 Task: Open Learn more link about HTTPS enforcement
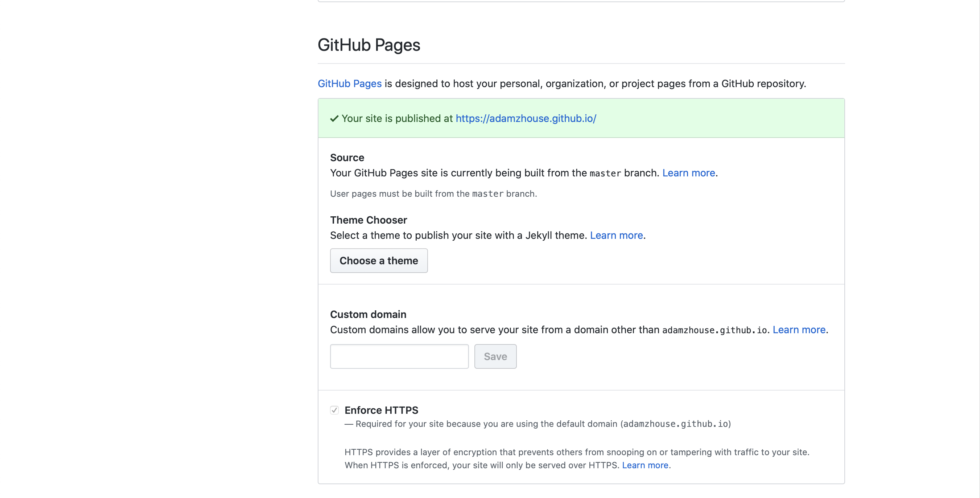(645, 465)
